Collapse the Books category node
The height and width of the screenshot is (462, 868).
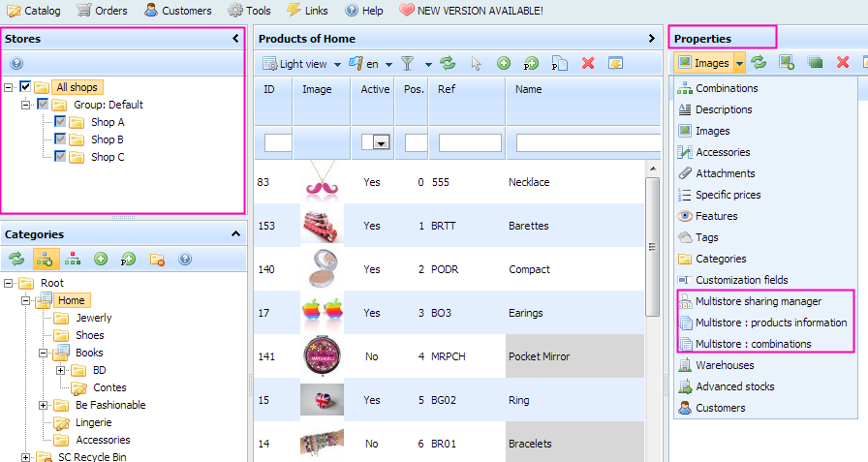point(44,353)
